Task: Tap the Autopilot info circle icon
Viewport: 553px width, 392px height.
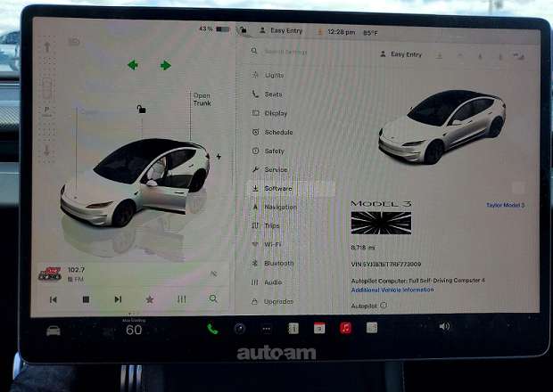Action: pos(384,306)
